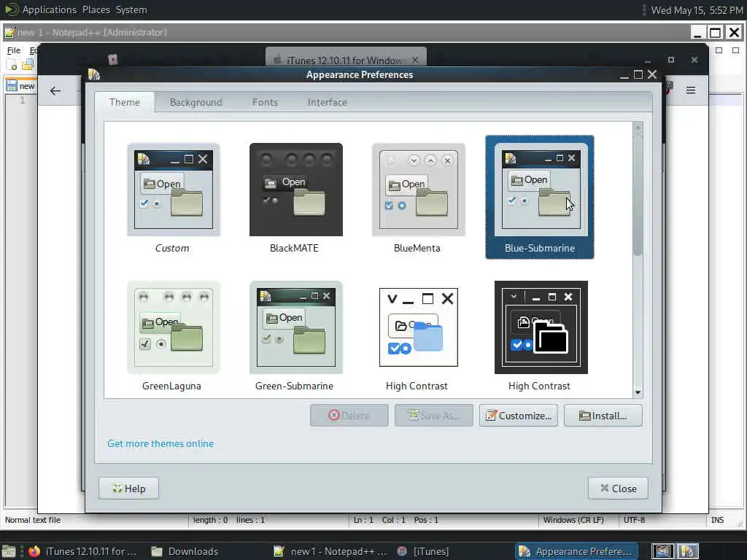Click the back arrow in the browser window

click(x=55, y=90)
